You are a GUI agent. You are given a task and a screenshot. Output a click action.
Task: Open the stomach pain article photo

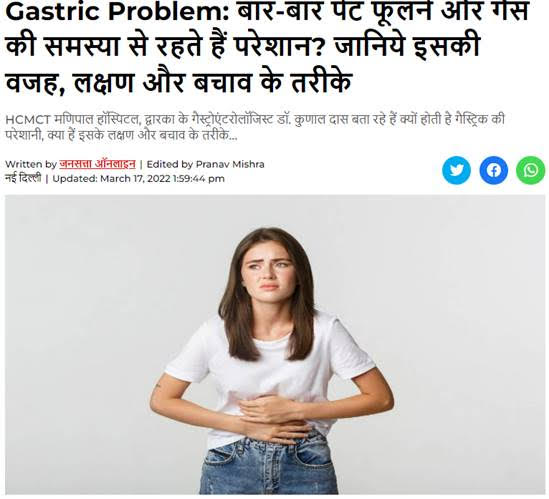pos(275,345)
